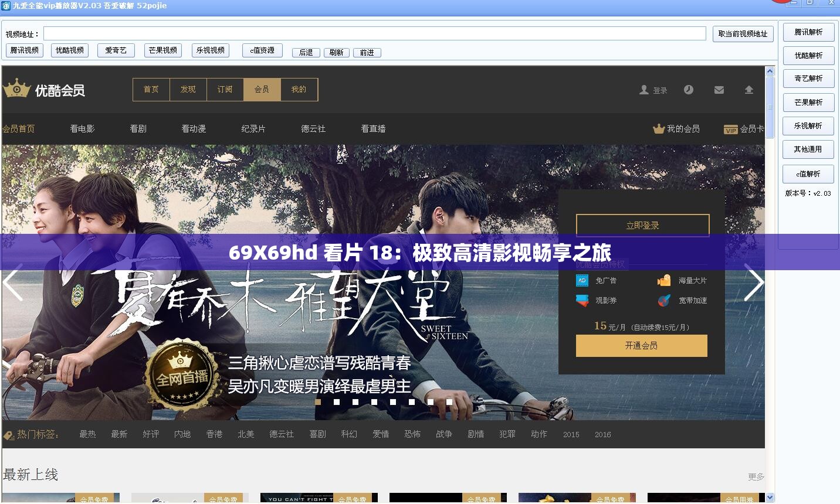Switch to the 首页 tab

coord(151,90)
